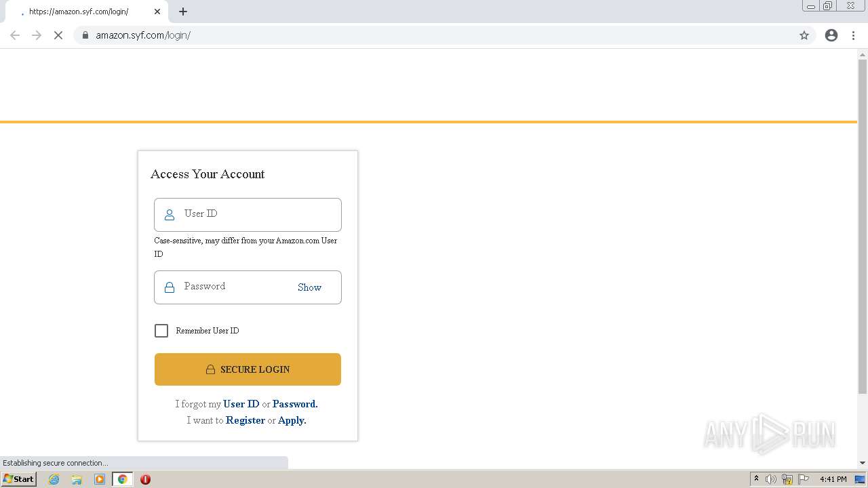
Task: View site info via the padlock icon
Action: pyautogui.click(x=85, y=35)
